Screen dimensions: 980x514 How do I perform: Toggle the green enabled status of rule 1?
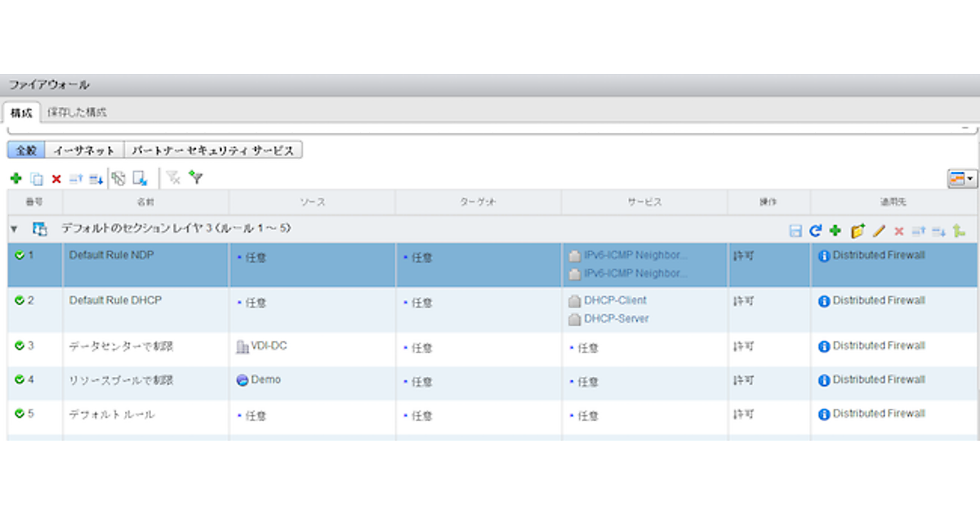(x=20, y=256)
